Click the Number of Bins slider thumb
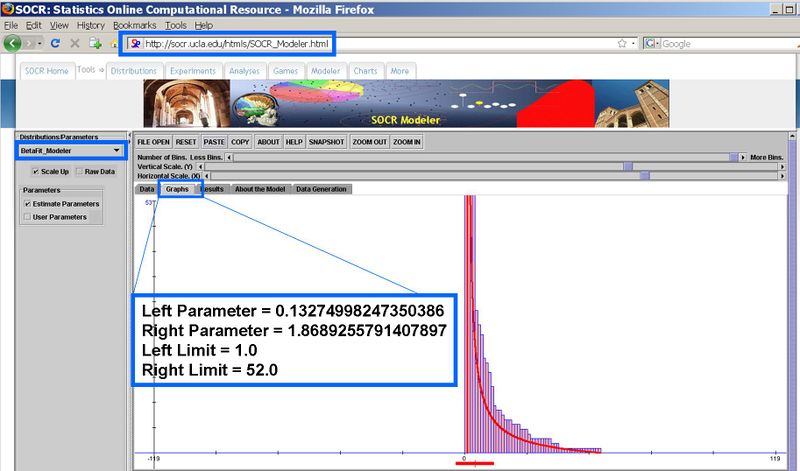This screenshot has width=800, height=471. point(734,158)
